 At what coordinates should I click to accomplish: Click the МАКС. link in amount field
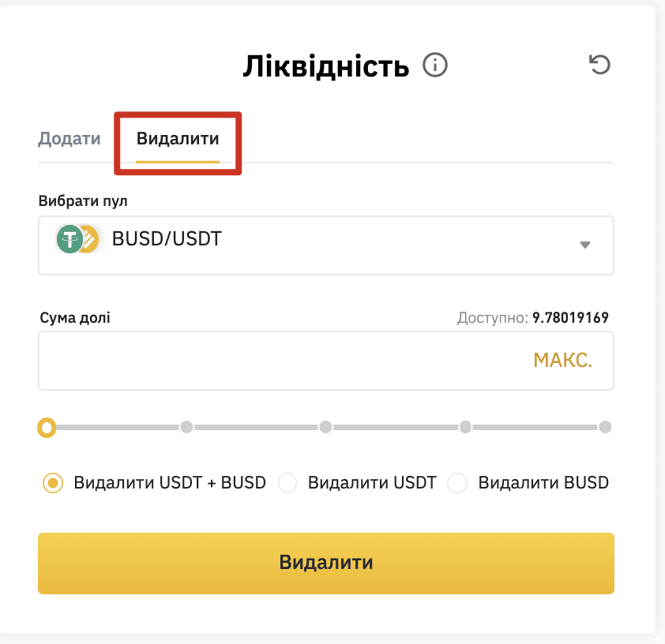click(562, 360)
